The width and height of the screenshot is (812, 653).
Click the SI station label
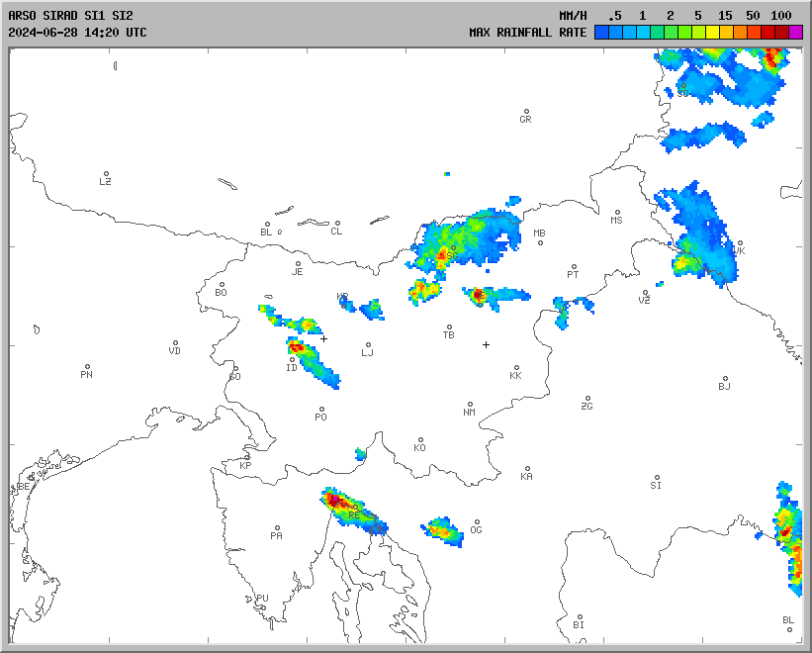pos(656,486)
